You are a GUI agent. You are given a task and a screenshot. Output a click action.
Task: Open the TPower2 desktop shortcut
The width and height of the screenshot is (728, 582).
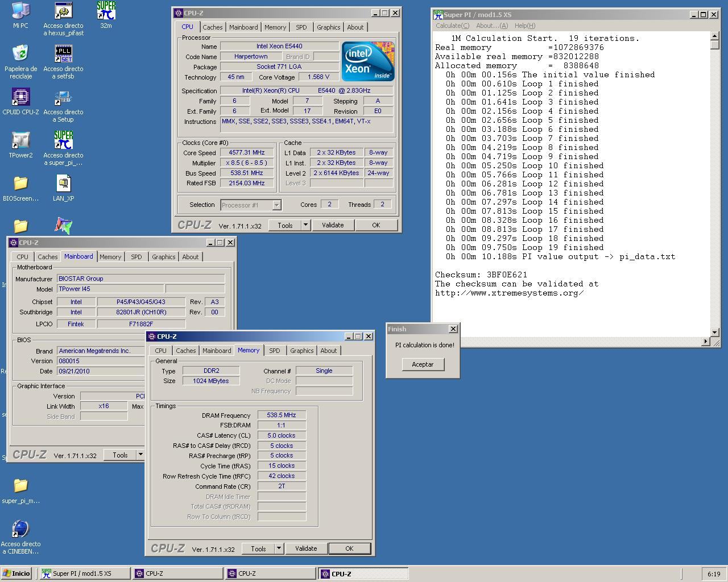[20, 141]
